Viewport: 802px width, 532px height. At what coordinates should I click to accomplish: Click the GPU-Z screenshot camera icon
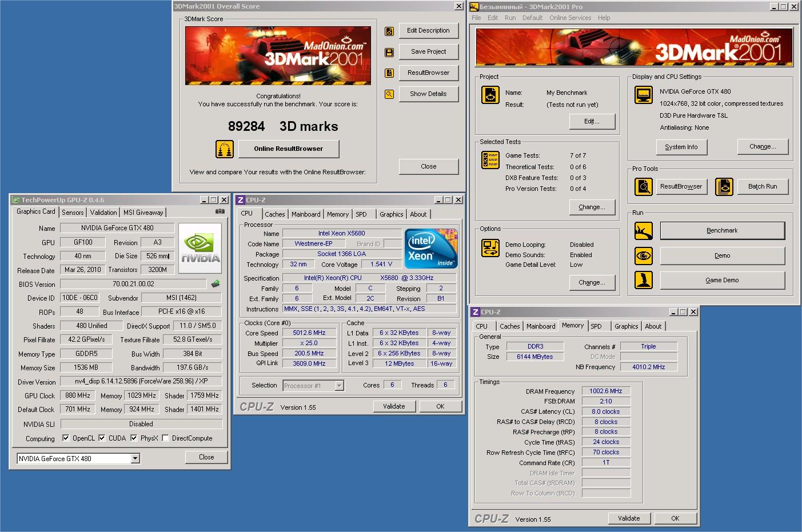click(x=220, y=211)
